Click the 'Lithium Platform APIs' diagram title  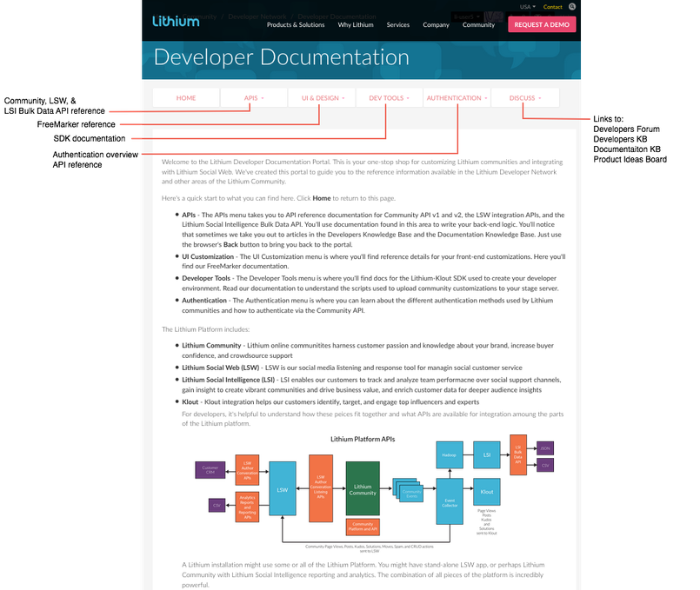click(x=363, y=440)
